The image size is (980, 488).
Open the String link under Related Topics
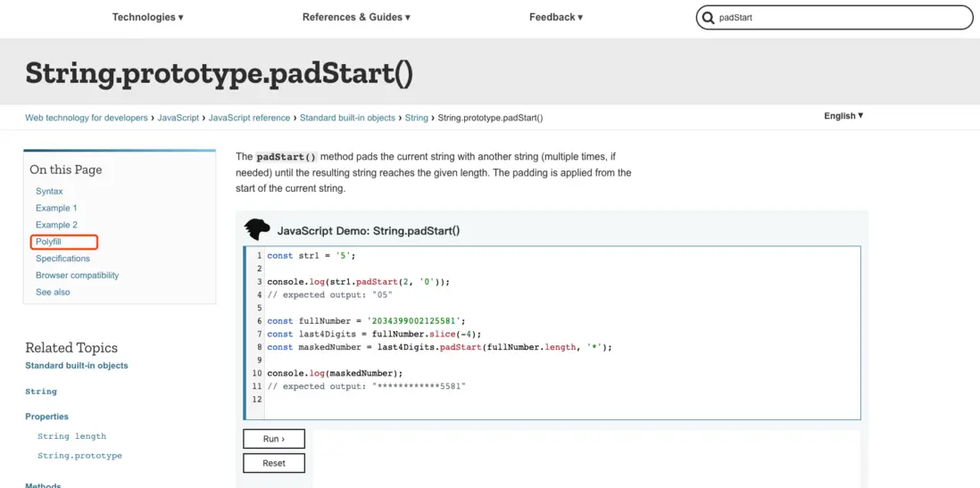(41, 392)
